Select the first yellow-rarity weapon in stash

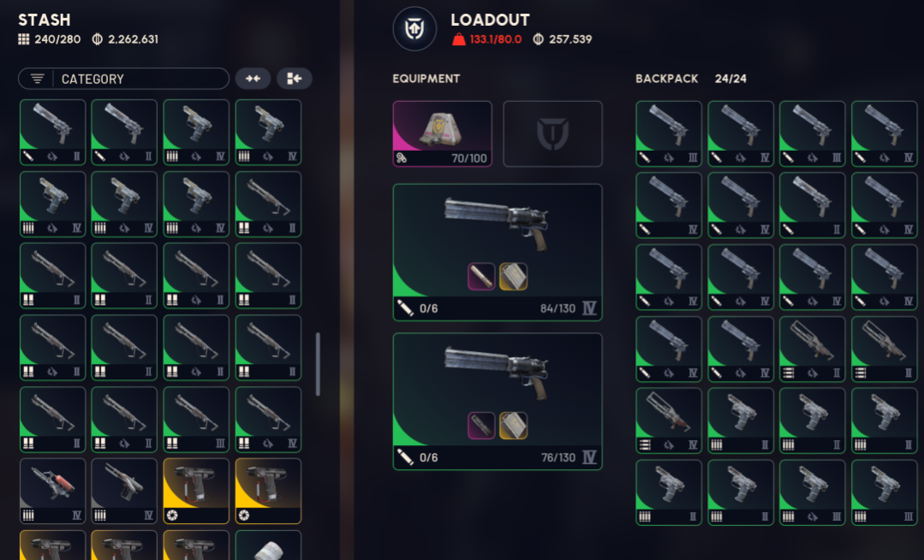point(196,491)
